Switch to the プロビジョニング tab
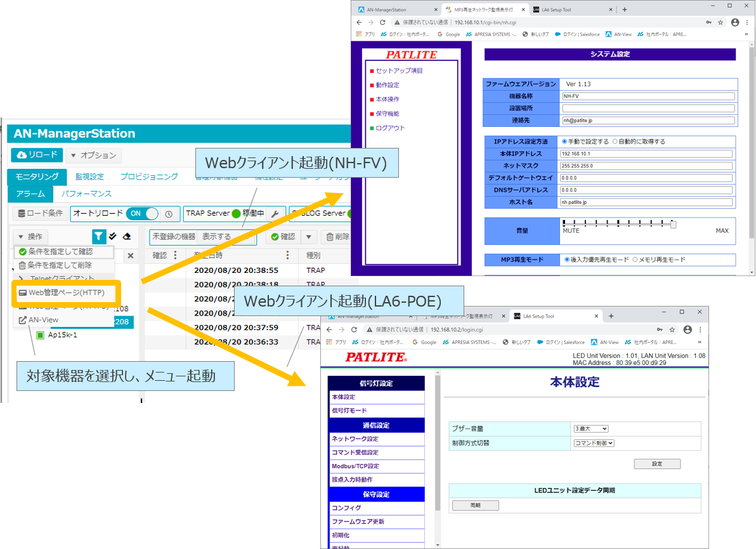Screen dimensions: 756x549 tap(149, 176)
